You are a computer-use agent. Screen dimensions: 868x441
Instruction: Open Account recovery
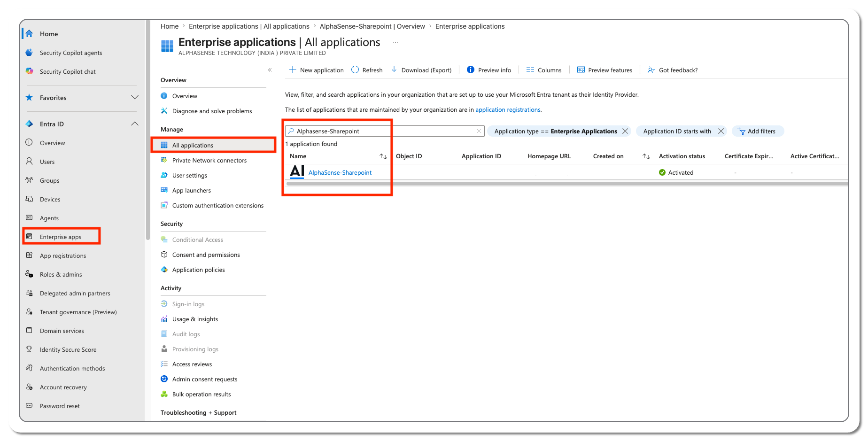tap(63, 387)
